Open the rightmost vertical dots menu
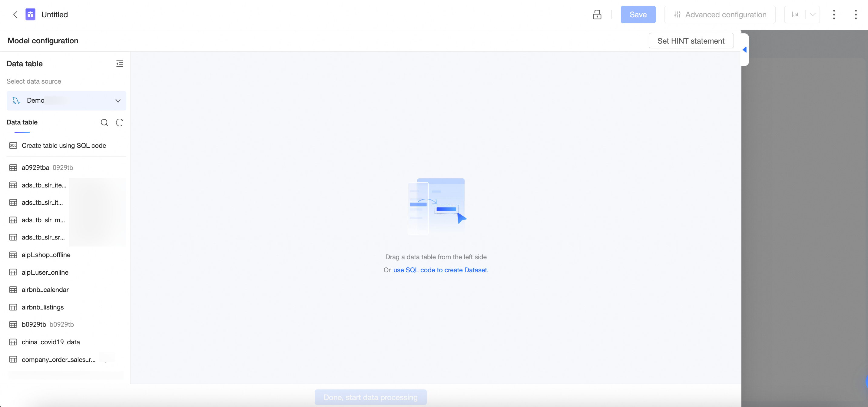The width and height of the screenshot is (868, 407). click(855, 15)
